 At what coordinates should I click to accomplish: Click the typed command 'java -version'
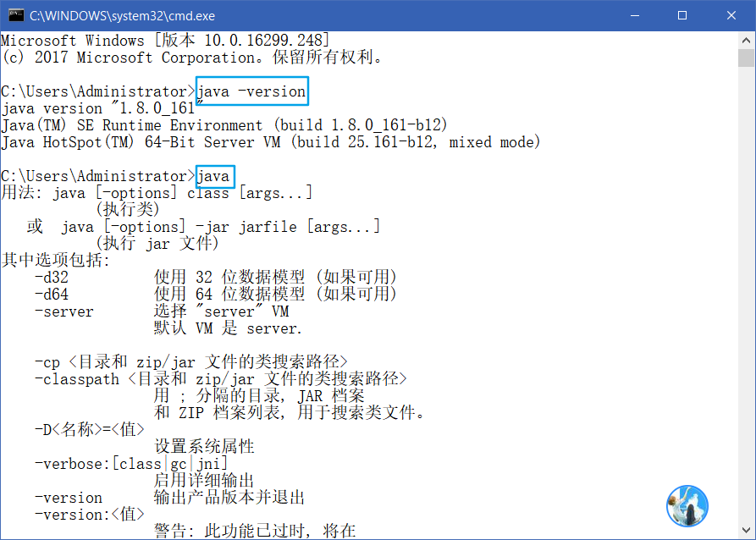tap(251, 91)
